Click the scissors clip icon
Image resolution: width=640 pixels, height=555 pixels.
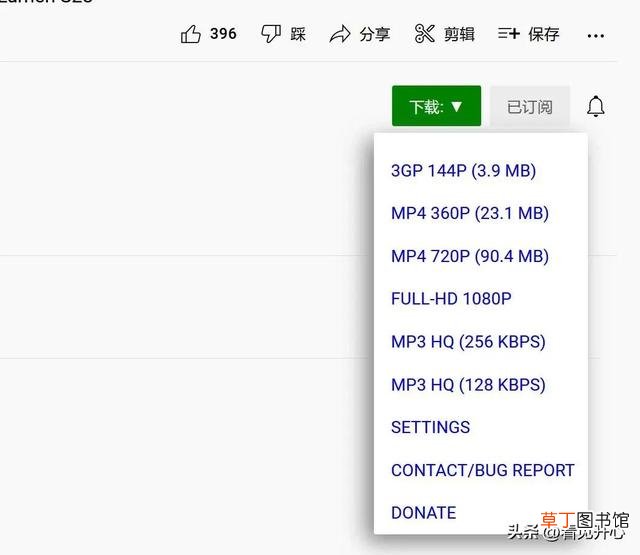(424, 34)
